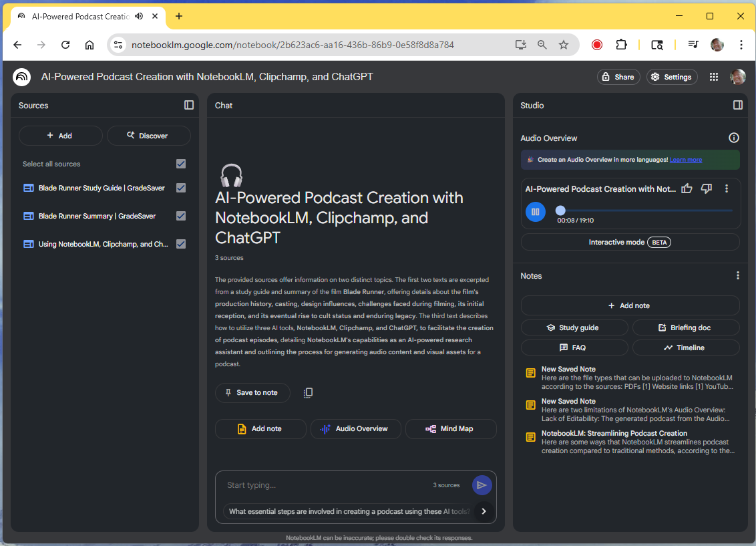The width and height of the screenshot is (756, 546).
Task: Generate an FAQ note
Action: [x=574, y=348]
